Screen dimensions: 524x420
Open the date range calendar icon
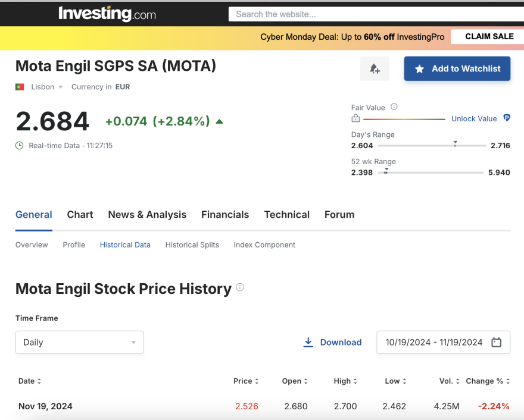[x=497, y=342]
